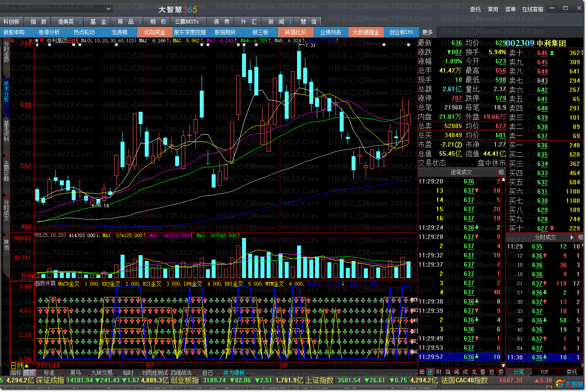Select the 财 info tab

439,372
